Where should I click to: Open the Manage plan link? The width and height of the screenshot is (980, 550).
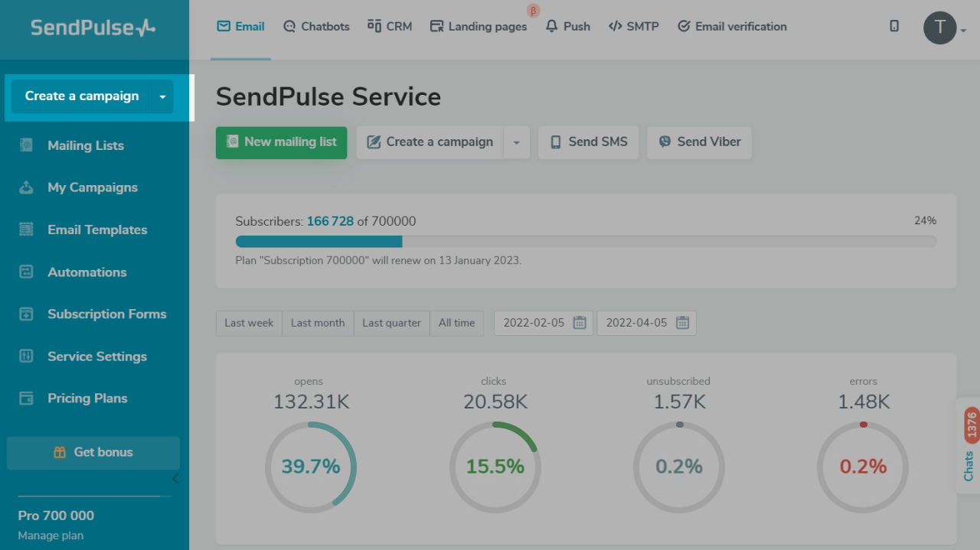[51, 535]
